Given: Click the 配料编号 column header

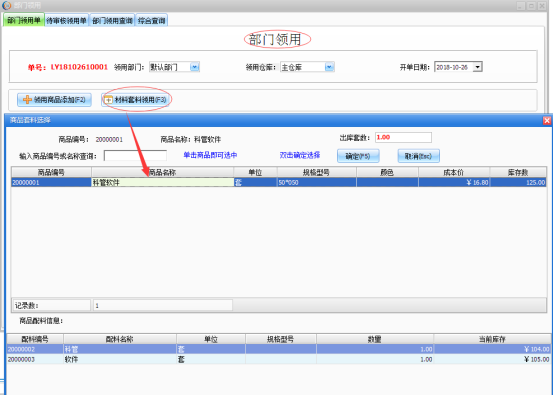Looking at the screenshot, I should pyautogui.click(x=35, y=339).
